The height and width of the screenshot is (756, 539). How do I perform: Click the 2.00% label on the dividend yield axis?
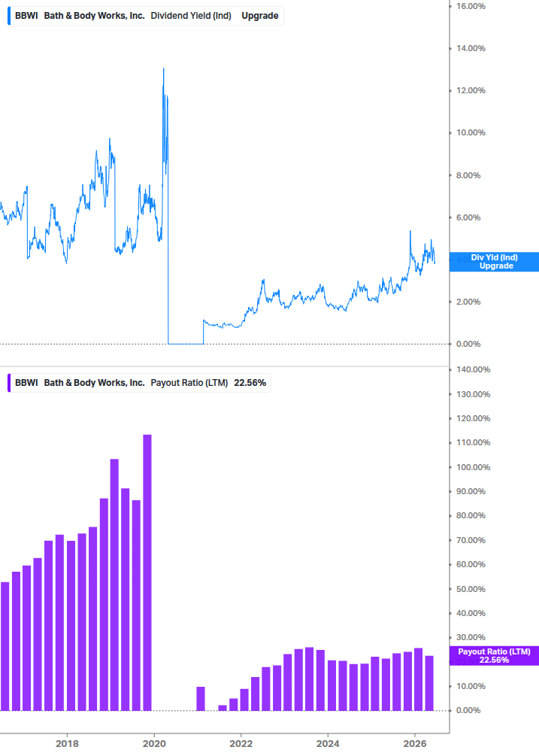pyautogui.click(x=468, y=302)
